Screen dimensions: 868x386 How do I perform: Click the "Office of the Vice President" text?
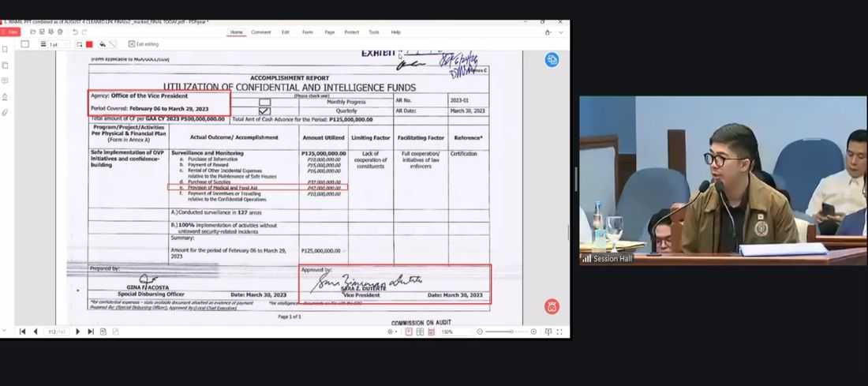[x=149, y=96]
